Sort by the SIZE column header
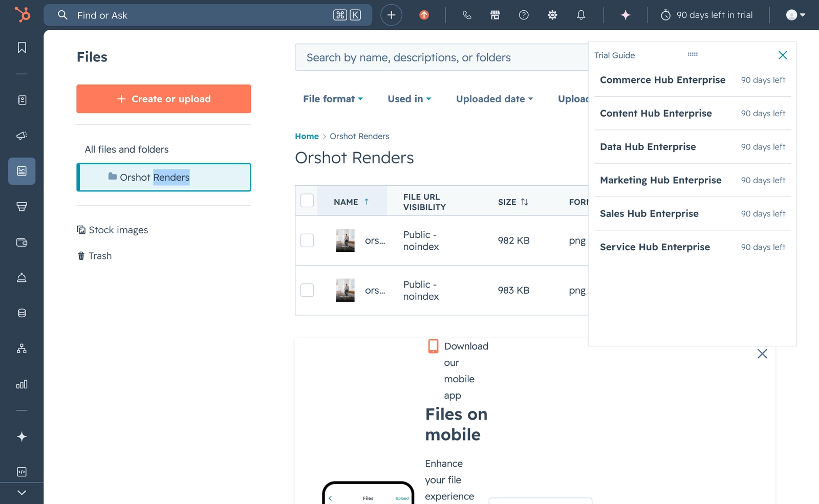Image resolution: width=819 pixels, height=504 pixels. pos(513,202)
